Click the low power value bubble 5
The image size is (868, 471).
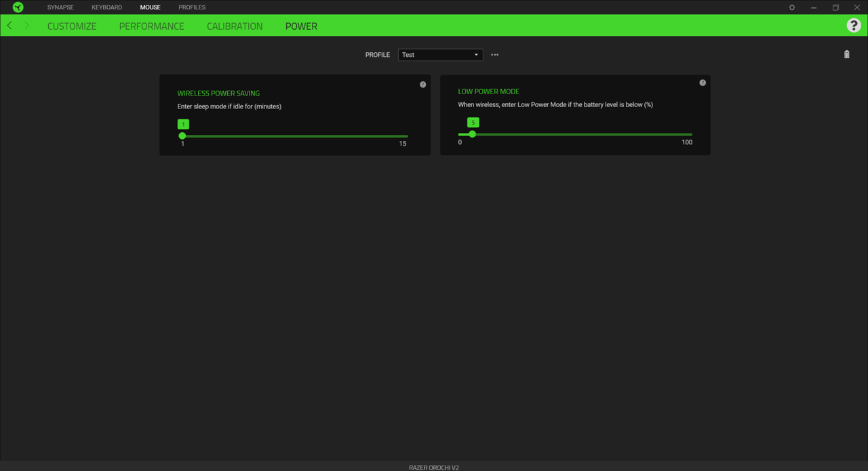pyautogui.click(x=473, y=122)
